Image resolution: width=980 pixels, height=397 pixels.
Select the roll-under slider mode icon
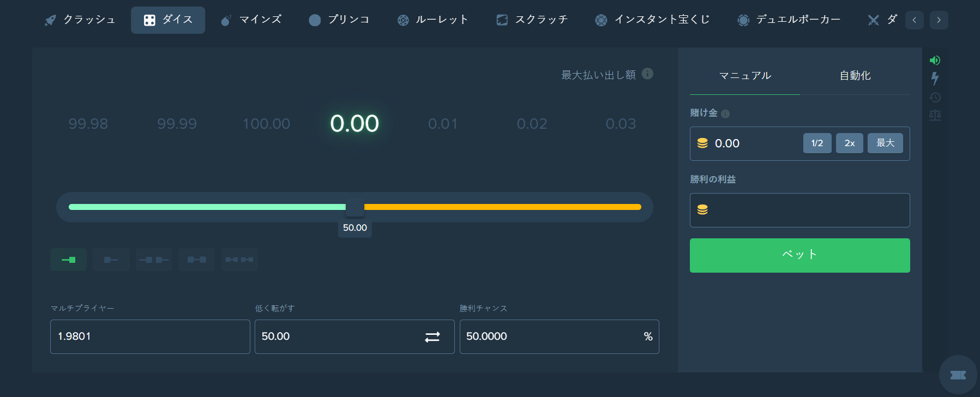[68, 260]
